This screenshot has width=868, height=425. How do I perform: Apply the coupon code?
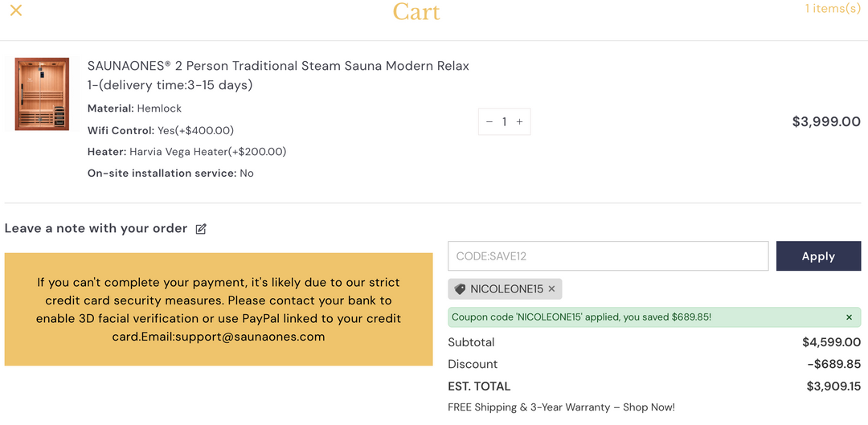pyautogui.click(x=818, y=256)
